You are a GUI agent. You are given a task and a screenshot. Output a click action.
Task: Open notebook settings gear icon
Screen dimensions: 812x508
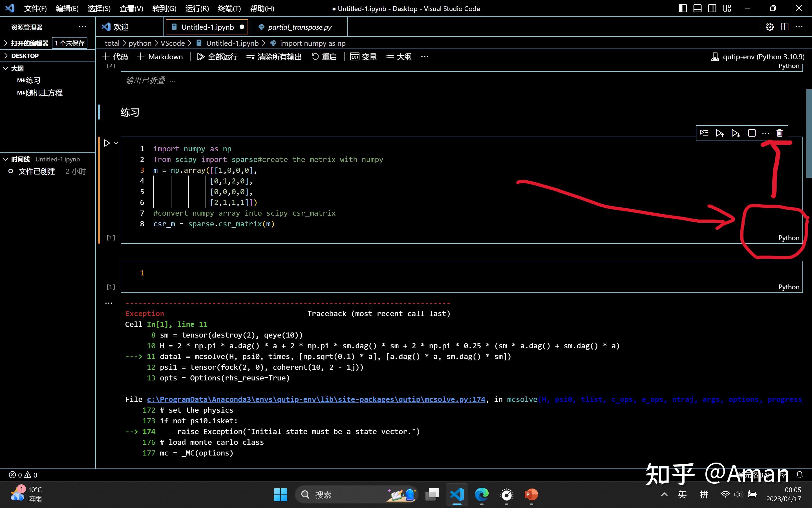(770, 27)
